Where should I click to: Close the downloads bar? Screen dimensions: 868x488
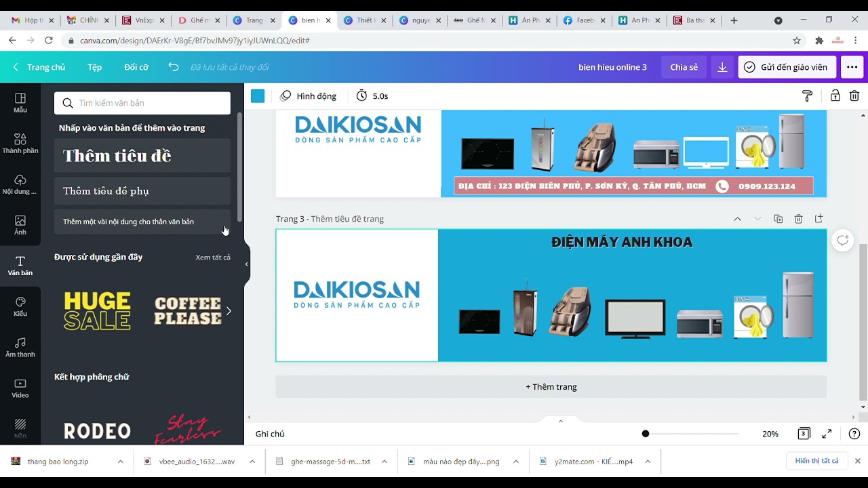pyautogui.click(x=857, y=461)
